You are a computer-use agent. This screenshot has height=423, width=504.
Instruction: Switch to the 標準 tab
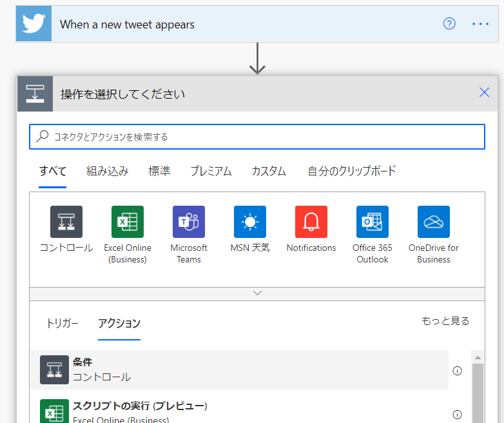(x=159, y=171)
